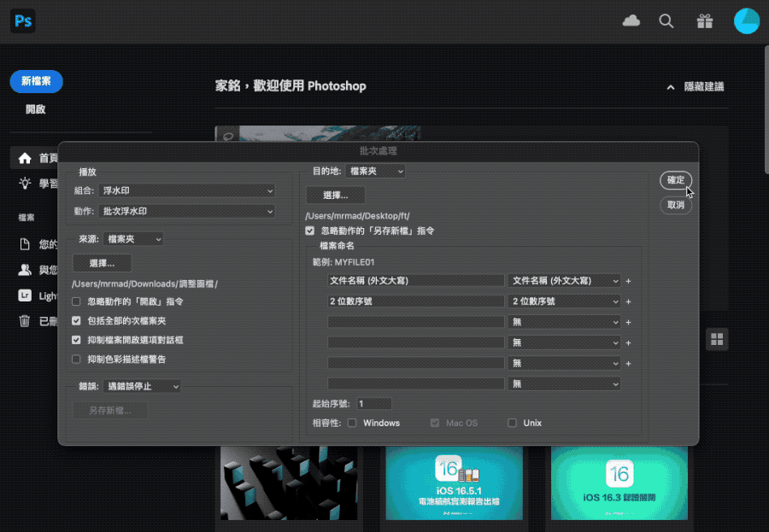Click destination 選擇... button
Screen dimensions: 769x532
pos(336,196)
